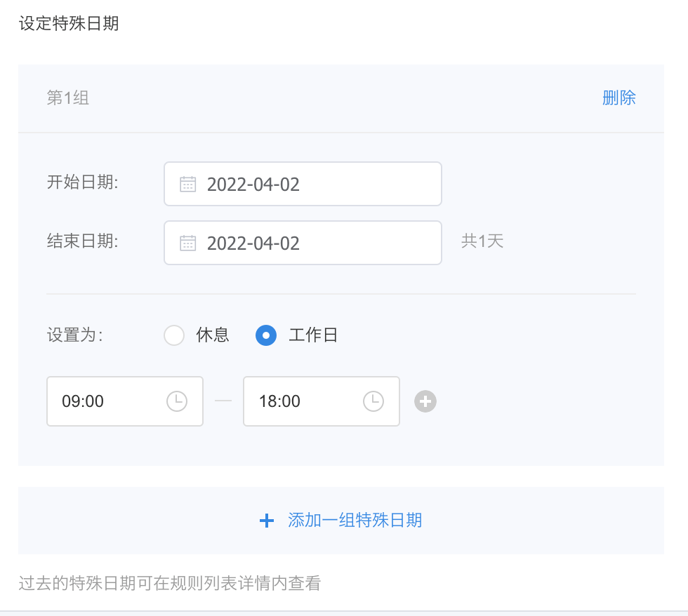Screen dimensions: 688x616
Task: Open the 开始日期 date field
Action: pyautogui.click(x=303, y=184)
